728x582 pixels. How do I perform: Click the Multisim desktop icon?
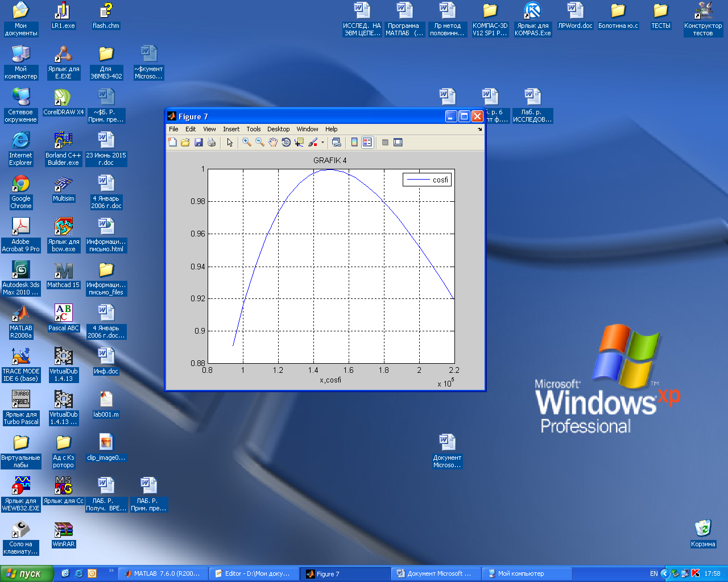click(x=64, y=189)
